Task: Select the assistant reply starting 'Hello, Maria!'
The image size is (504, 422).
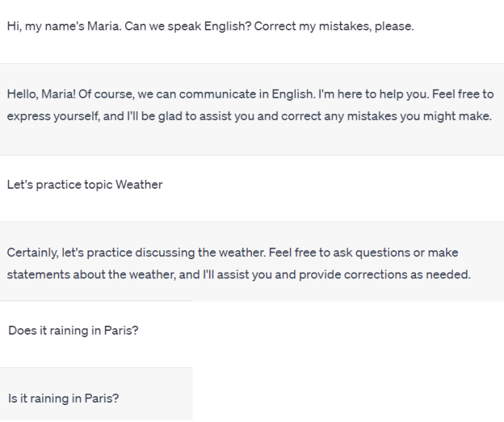Action: tap(251, 105)
